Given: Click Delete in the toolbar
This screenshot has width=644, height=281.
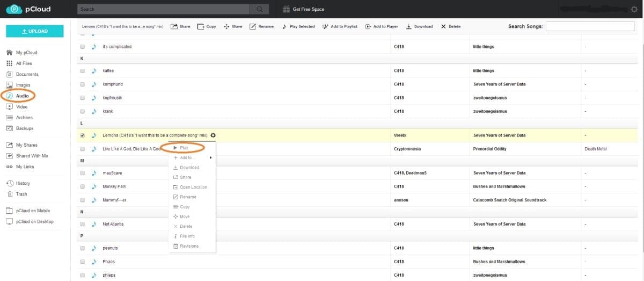Looking at the screenshot, I should (x=451, y=26).
